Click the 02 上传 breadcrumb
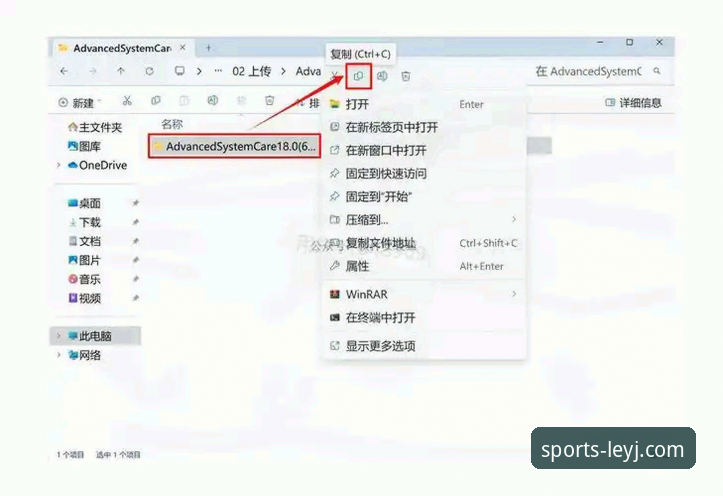 251,71
